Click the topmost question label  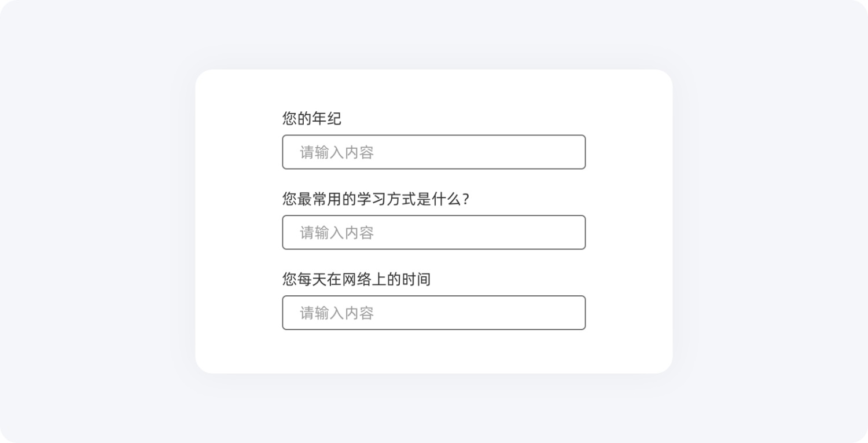[x=311, y=119]
